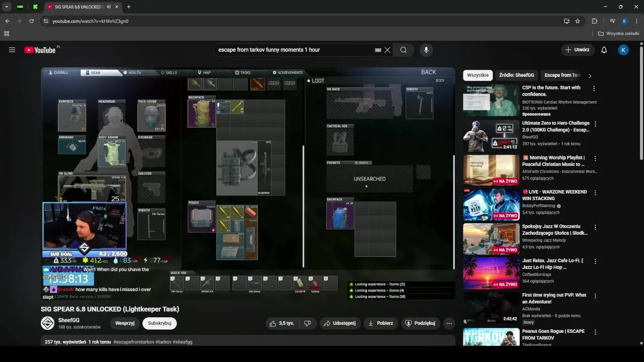Open options for Morning Worship Playlist
The image size is (644, 362).
[594, 158]
